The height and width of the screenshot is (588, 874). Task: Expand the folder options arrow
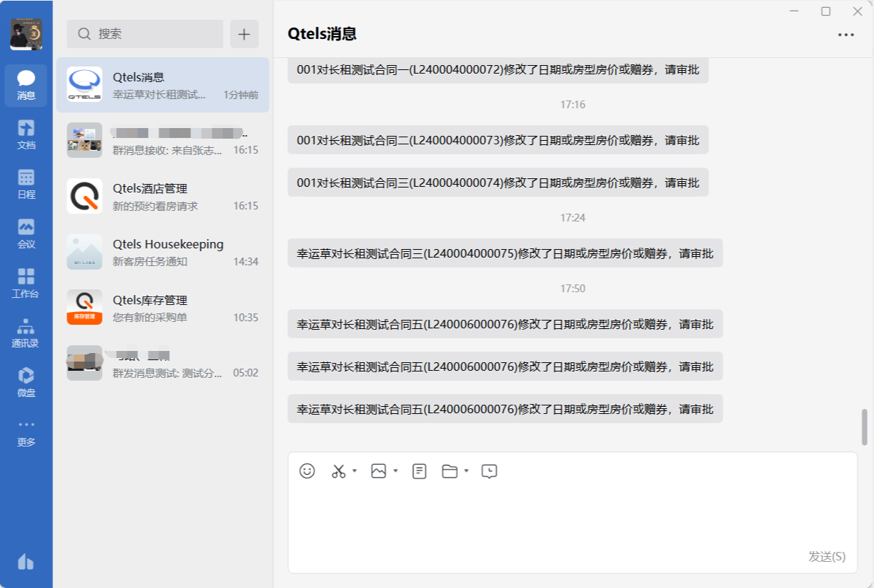tap(466, 471)
